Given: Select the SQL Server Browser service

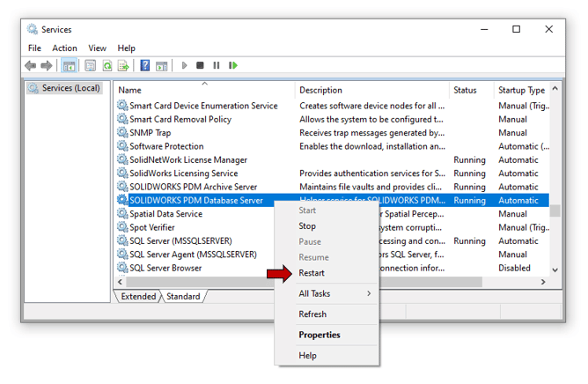Looking at the screenshot, I should click(x=165, y=268).
